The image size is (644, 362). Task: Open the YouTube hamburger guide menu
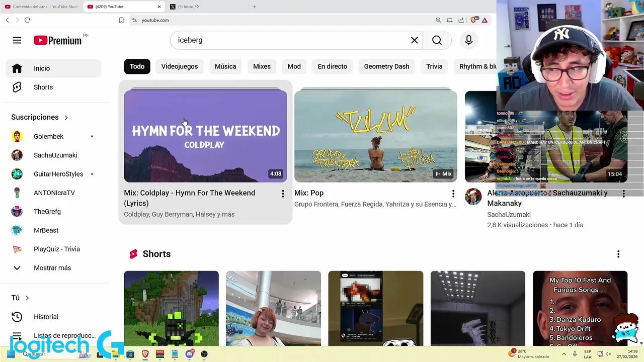point(17,40)
